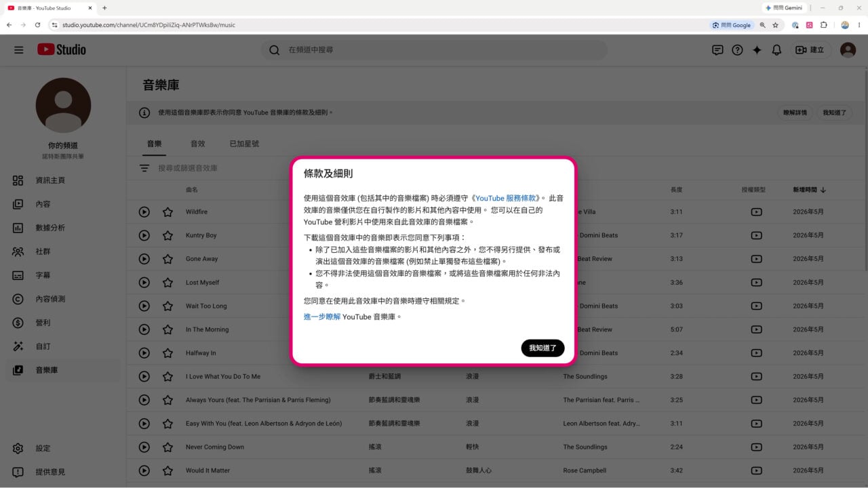This screenshot has width=868, height=488.
Task: Open the comments message icon in the header
Action: click(717, 50)
